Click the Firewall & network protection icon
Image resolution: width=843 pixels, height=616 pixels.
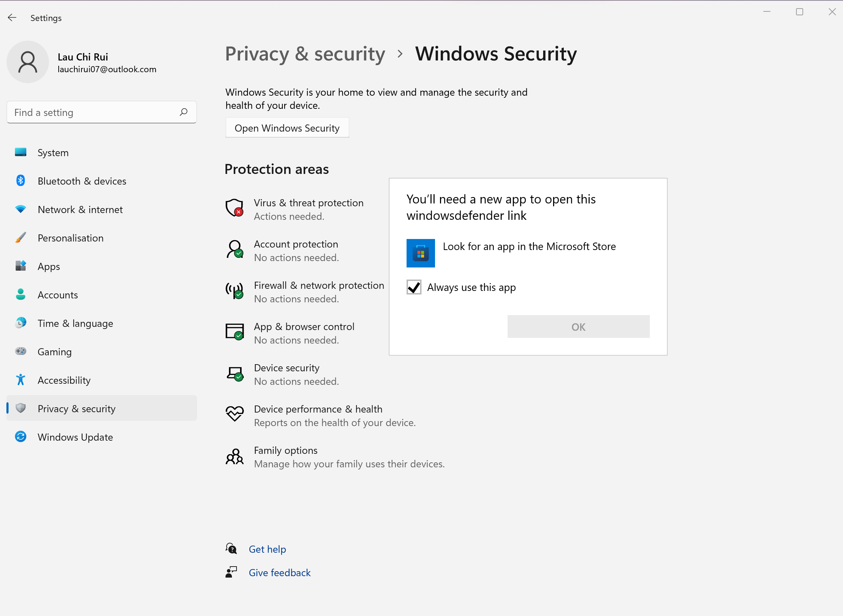(x=235, y=291)
